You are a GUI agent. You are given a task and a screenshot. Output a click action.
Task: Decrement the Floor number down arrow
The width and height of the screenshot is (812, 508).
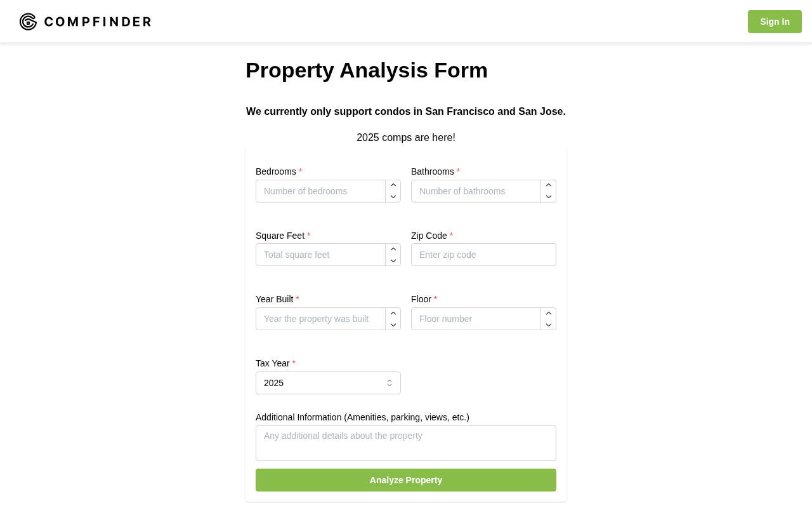coord(549,324)
